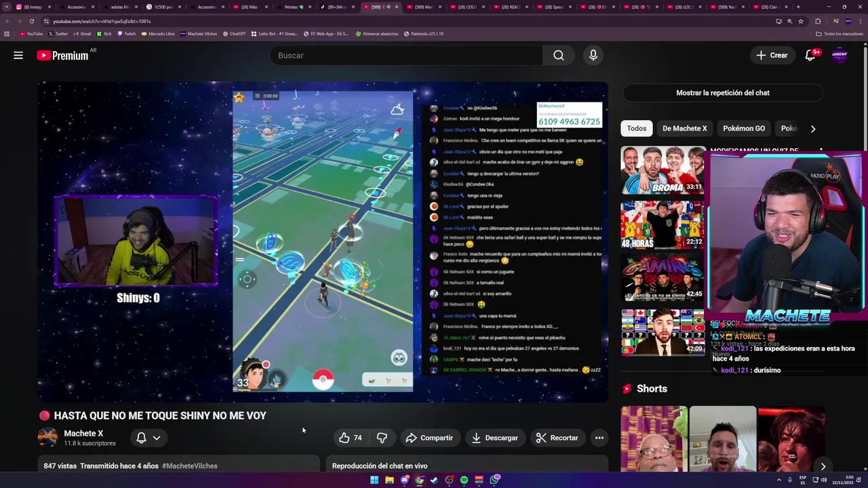Open the Gmail bookmark
Screen dimensions: 868x488
83,34
